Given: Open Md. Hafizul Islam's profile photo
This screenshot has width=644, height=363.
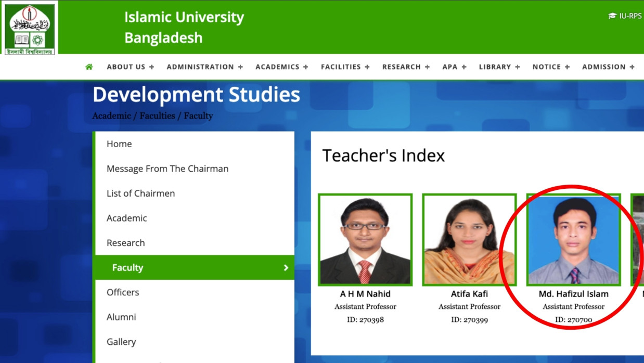Looking at the screenshot, I should (573, 240).
